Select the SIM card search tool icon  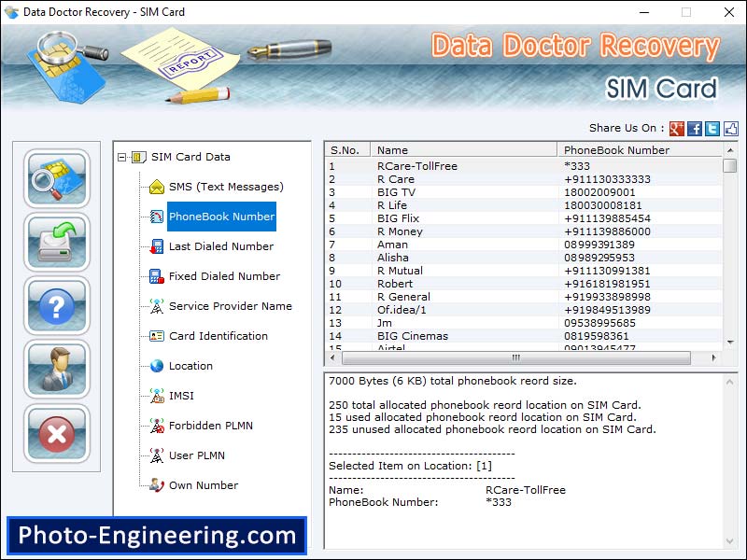click(56, 179)
